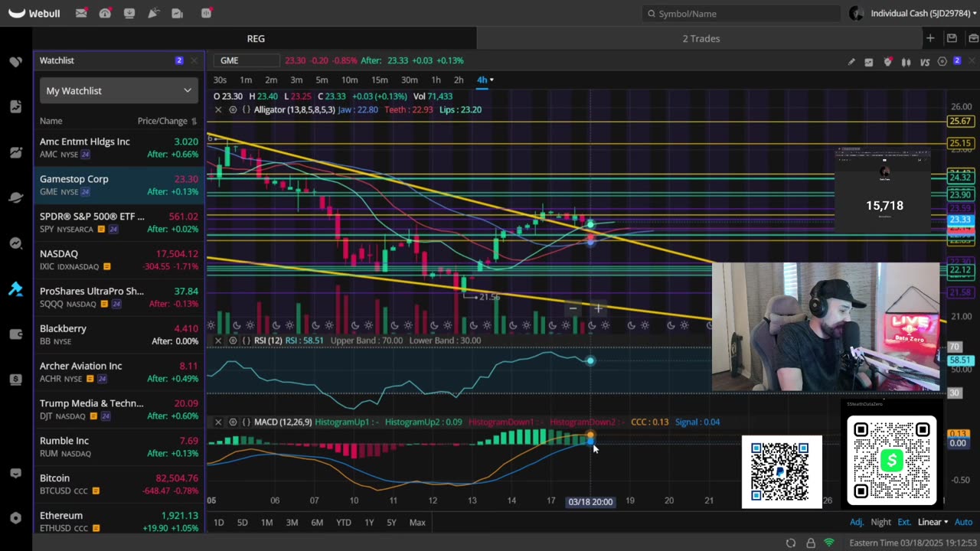Click the Symbol/Name search field
Image resolution: width=980 pixels, height=551 pixels.
[x=741, y=13]
